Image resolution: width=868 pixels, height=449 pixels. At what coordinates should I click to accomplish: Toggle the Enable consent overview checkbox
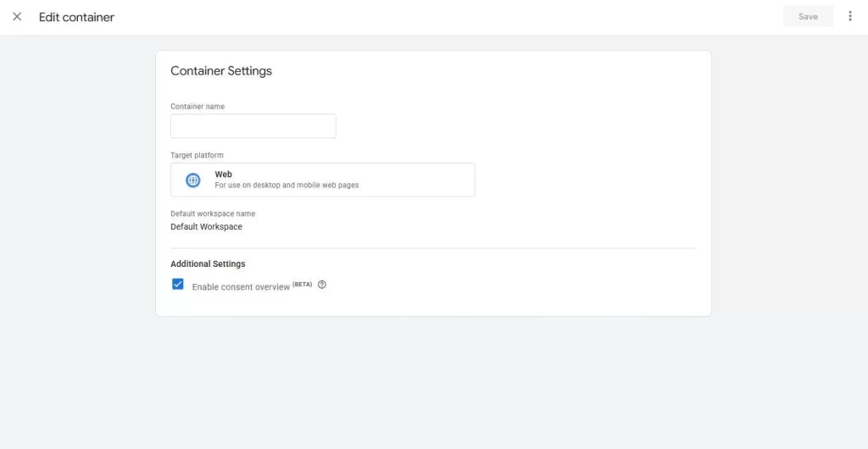click(178, 285)
